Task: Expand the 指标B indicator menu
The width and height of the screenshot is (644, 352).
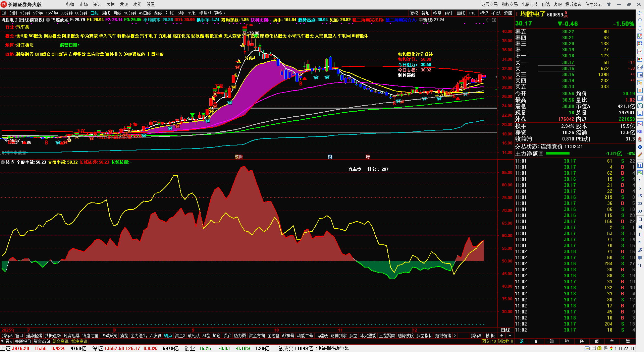Action: pos(476,336)
